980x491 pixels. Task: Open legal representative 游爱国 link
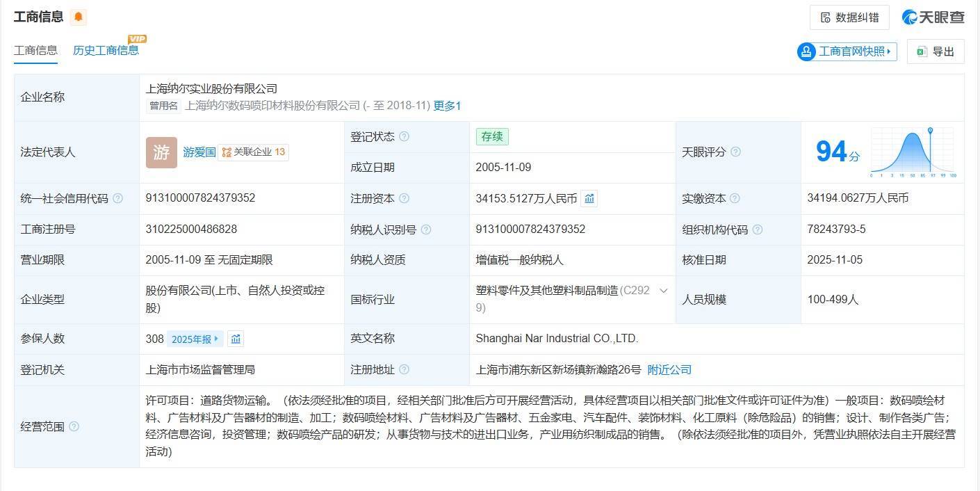tap(199, 152)
